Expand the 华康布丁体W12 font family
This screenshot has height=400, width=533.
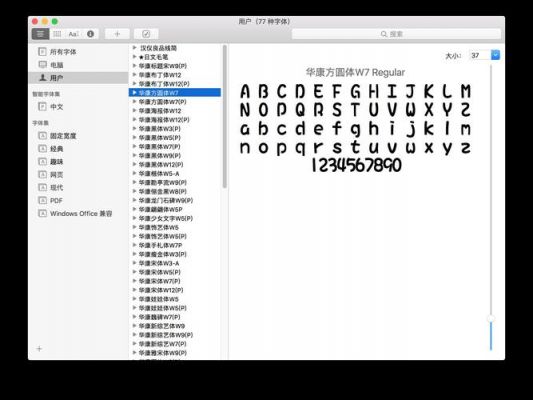135,74
